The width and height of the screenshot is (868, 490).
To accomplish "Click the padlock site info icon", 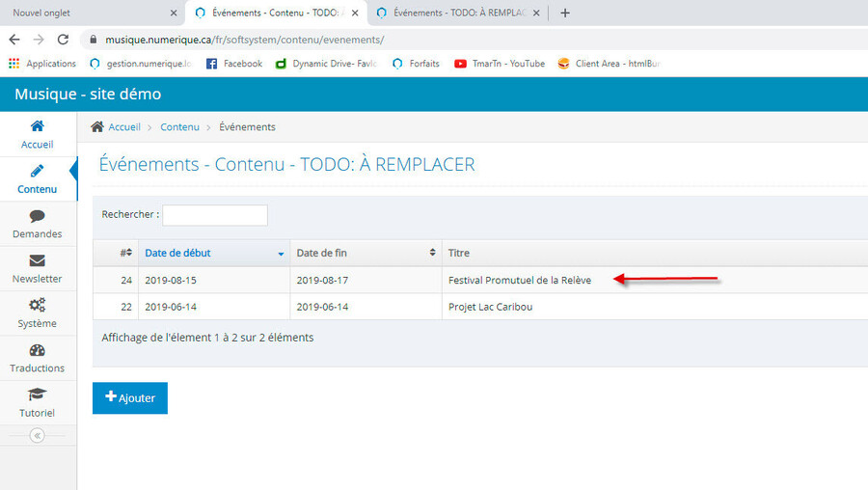I will (93, 40).
